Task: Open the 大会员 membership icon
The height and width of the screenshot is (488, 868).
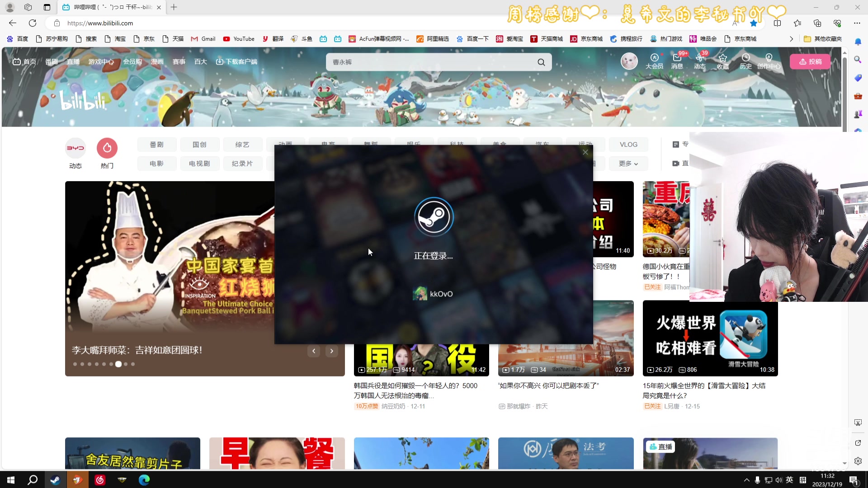Action: point(654,61)
